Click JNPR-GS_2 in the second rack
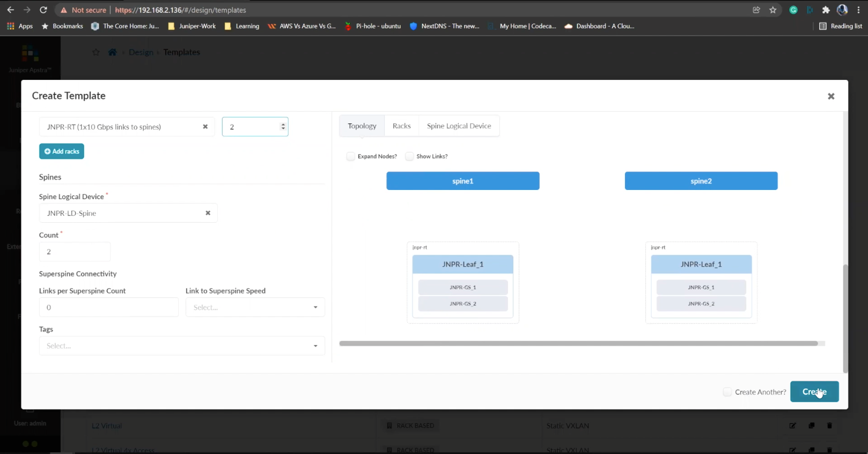This screenshot has height=454, width=868. [x=701, y=304]
